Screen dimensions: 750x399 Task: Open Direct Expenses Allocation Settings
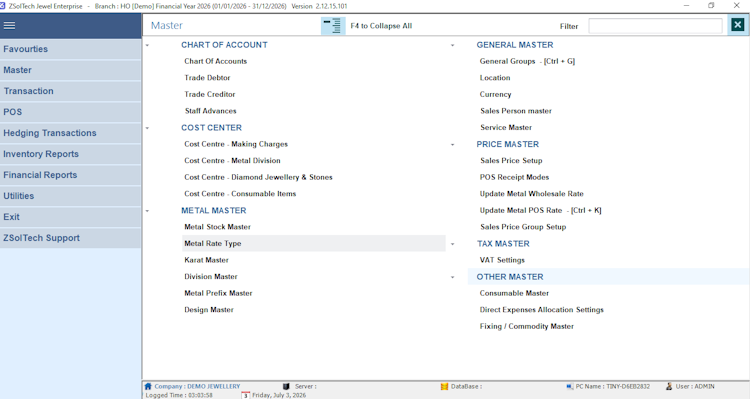[541, 310]
